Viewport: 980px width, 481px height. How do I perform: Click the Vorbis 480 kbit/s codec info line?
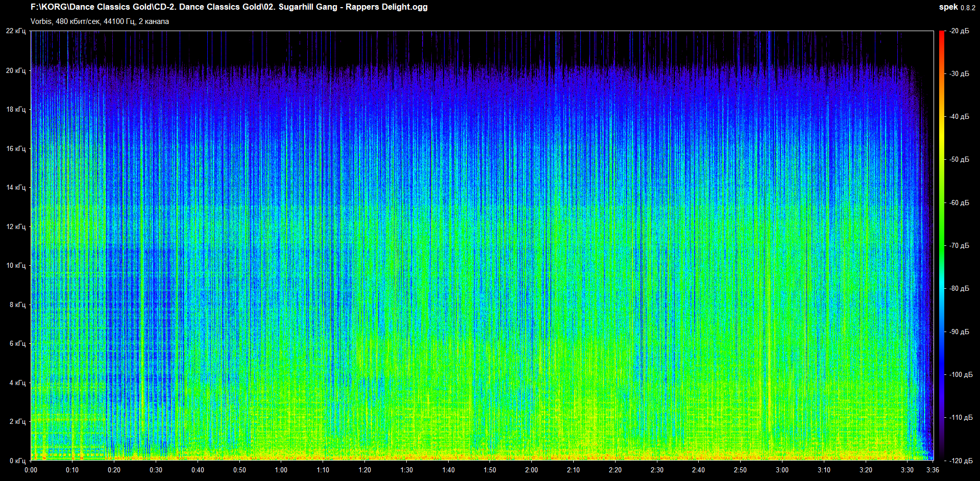(100, 21)
